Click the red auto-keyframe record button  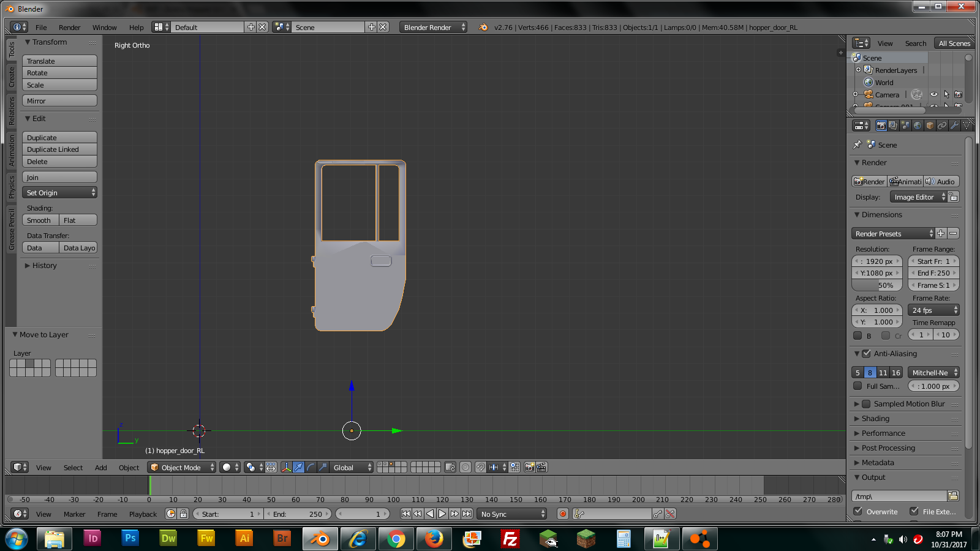click(562, 514)
